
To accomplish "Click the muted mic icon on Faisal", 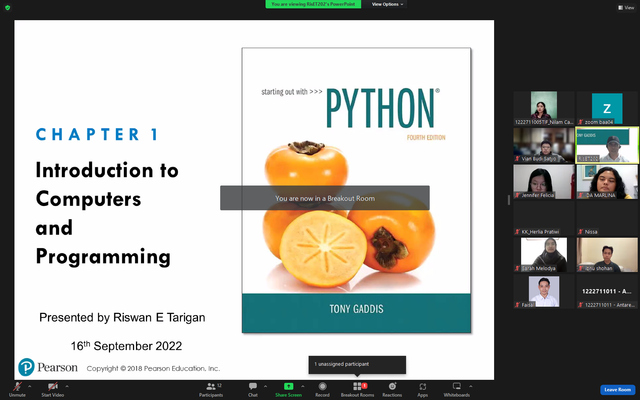I will [x=517, y=304].
